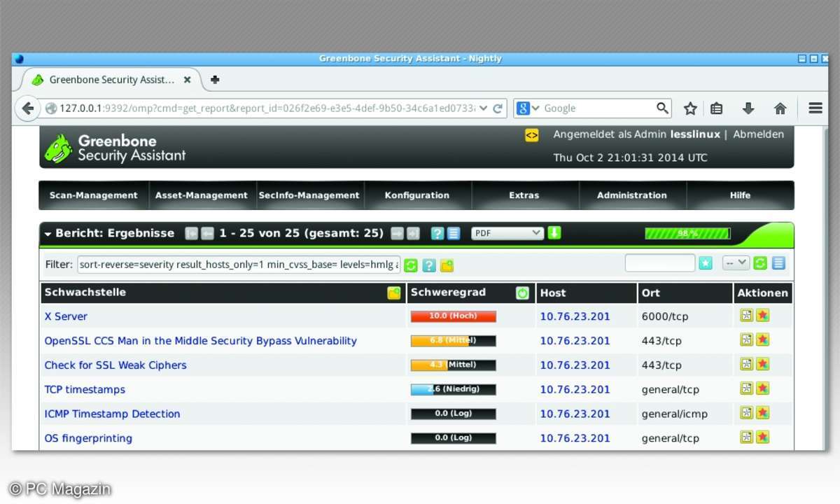Open the PDF report format dropdown
840x504 pixels.
508,233
